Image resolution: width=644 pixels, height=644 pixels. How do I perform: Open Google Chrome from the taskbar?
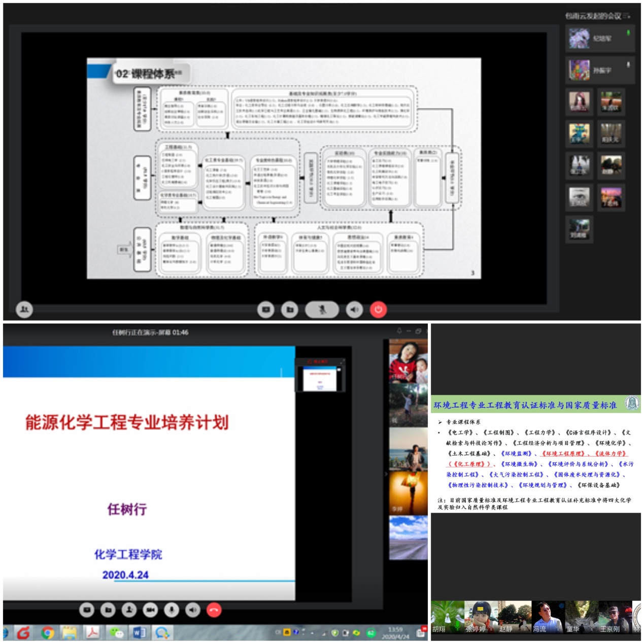point(48,633)
